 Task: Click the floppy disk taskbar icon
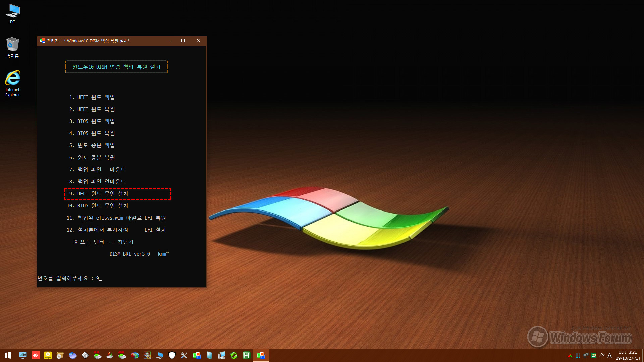(85, 355)
